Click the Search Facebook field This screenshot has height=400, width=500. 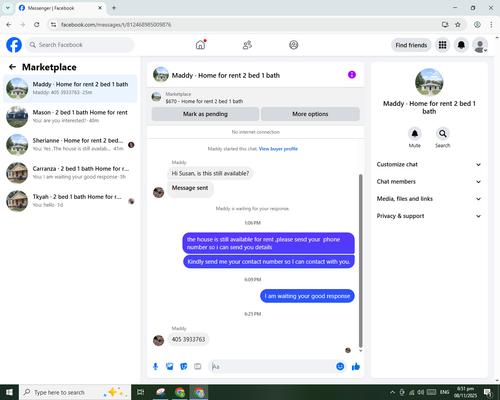tap(80, 45)
